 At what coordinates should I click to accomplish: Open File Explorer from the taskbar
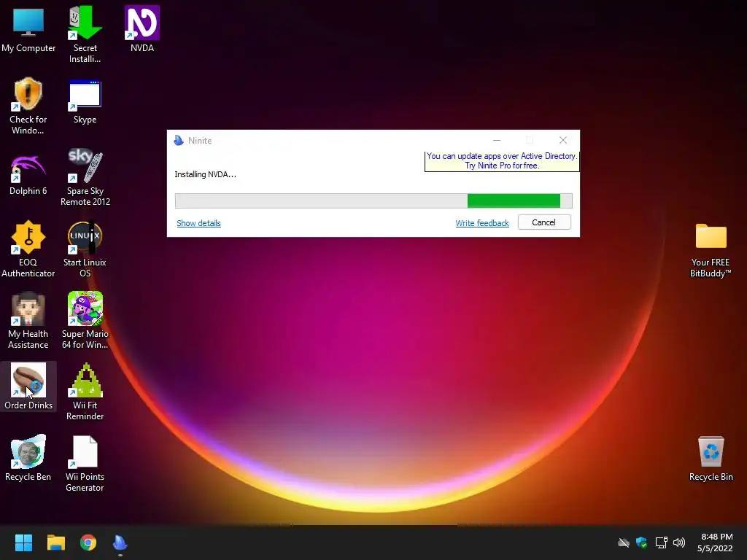click(55, 542)
